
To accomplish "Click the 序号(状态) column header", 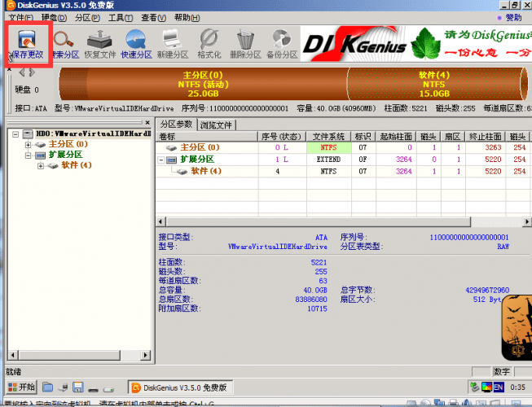I will (282, 137).
